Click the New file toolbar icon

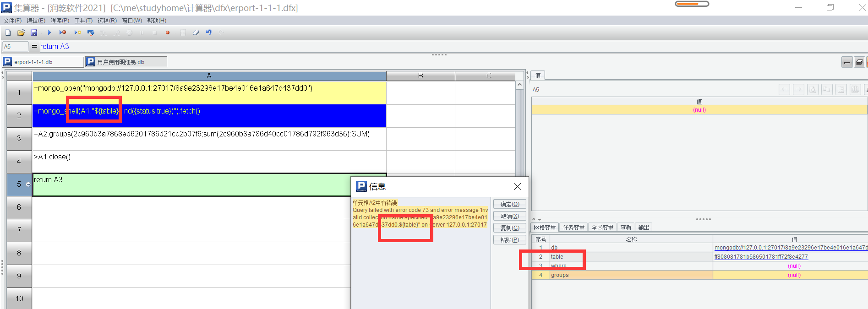click(x=8, y=33)
